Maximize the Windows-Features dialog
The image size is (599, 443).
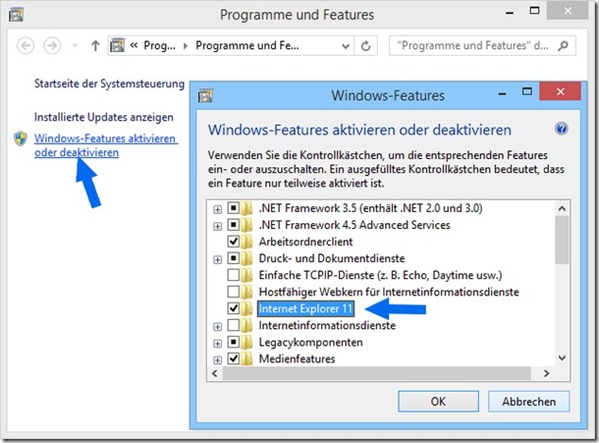tap(527, 92)
